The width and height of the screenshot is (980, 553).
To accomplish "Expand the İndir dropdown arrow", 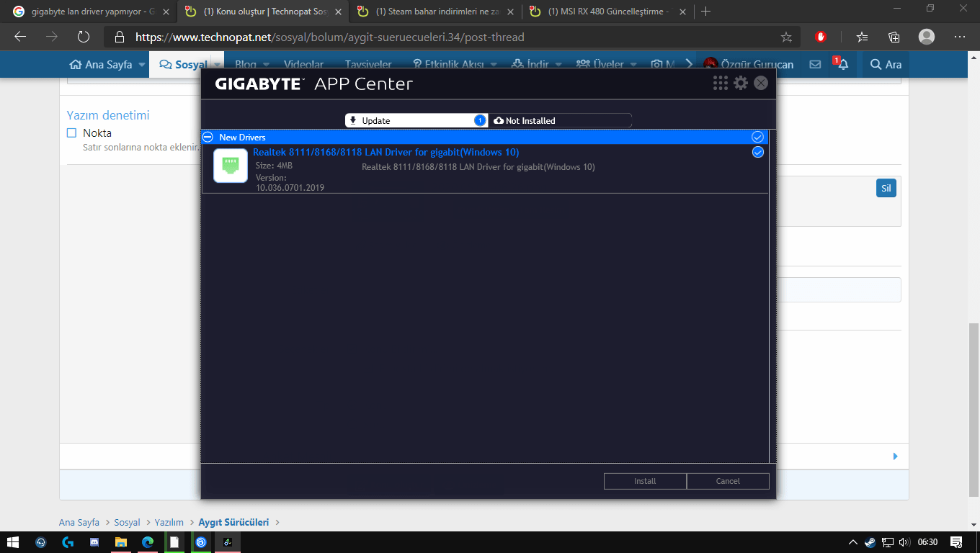I will coord(558,64).
